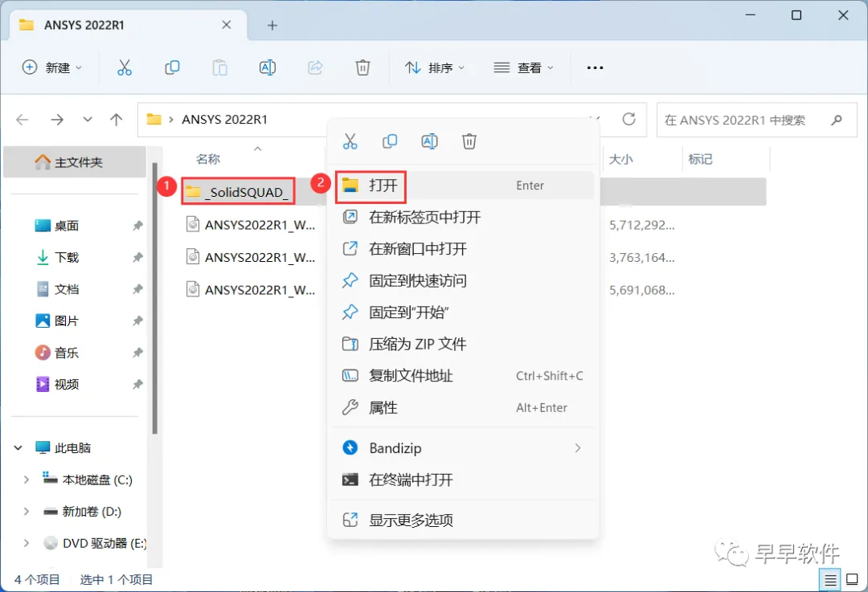The height and width of the screenshot is (592, 868).
Task: Click Delete icon in the context menu
Action: click(469, 141)
